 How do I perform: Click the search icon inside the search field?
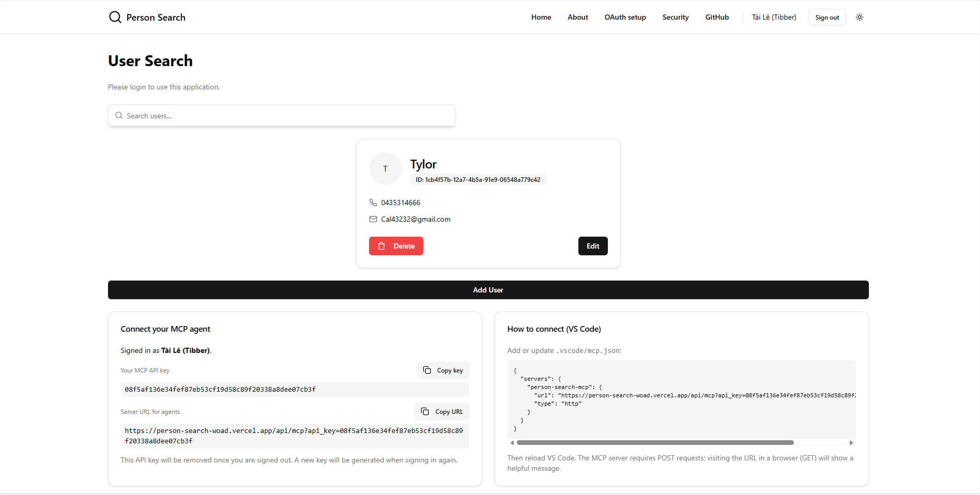[x=119, y=115]
